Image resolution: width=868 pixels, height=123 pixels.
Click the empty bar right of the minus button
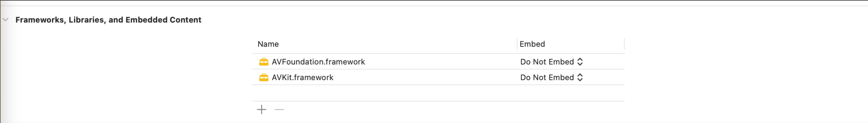438,109
